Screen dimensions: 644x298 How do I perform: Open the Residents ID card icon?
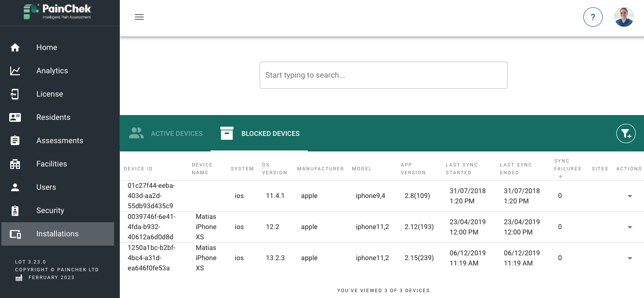[15, 117]
